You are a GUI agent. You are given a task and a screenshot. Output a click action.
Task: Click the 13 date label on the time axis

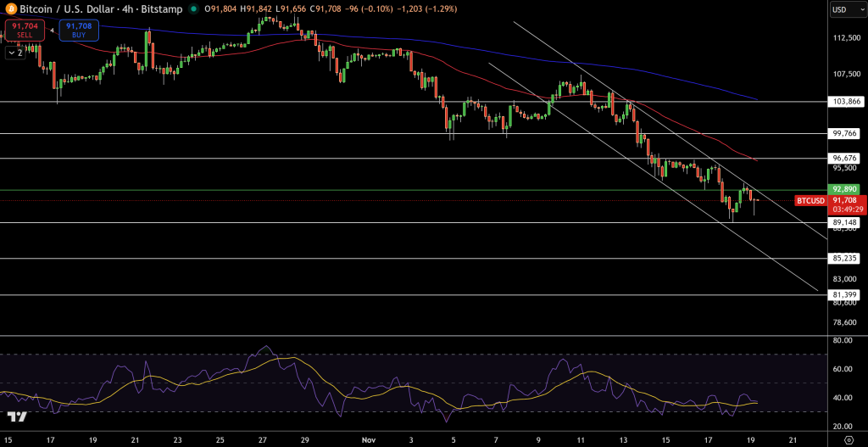click(x=624, y=440)
